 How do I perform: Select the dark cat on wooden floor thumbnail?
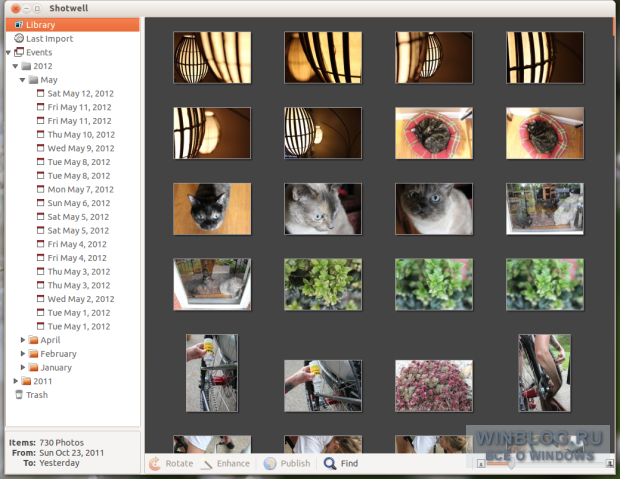(212, 209)
